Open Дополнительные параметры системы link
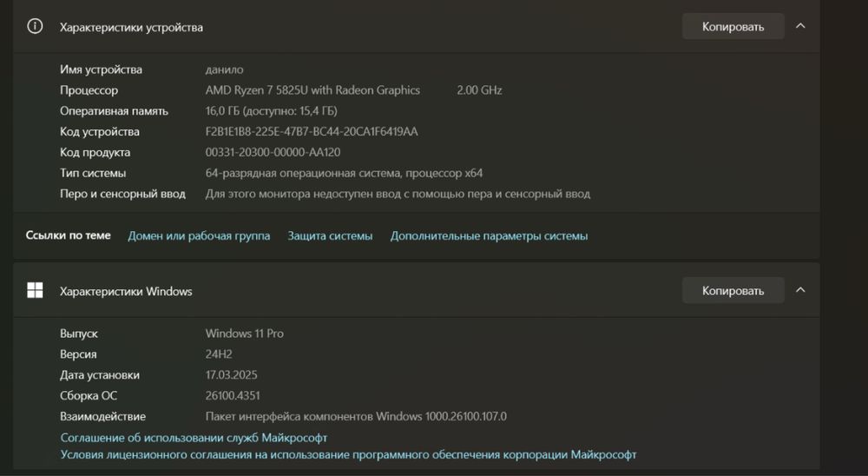The image size is (868, 476). [489, 235]
